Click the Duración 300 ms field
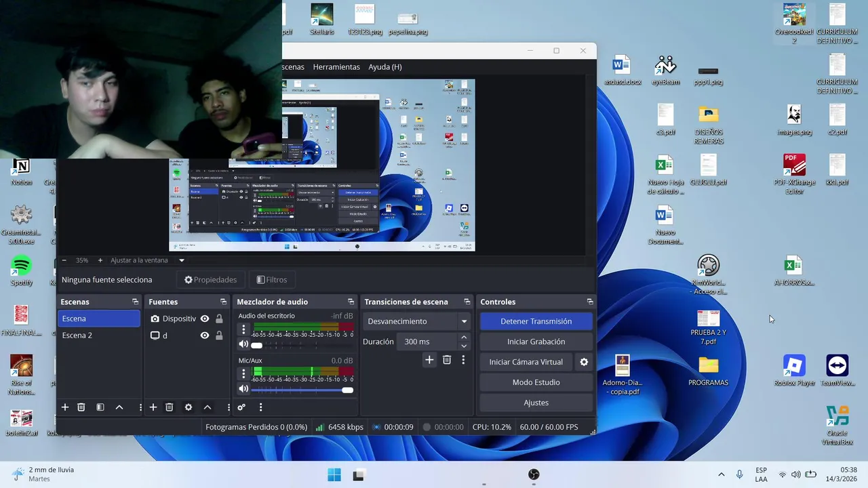 point(429,342)
